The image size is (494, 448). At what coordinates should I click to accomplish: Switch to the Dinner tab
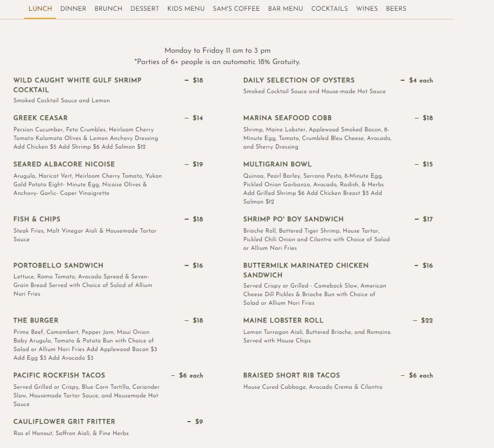(x=73, y=9)
